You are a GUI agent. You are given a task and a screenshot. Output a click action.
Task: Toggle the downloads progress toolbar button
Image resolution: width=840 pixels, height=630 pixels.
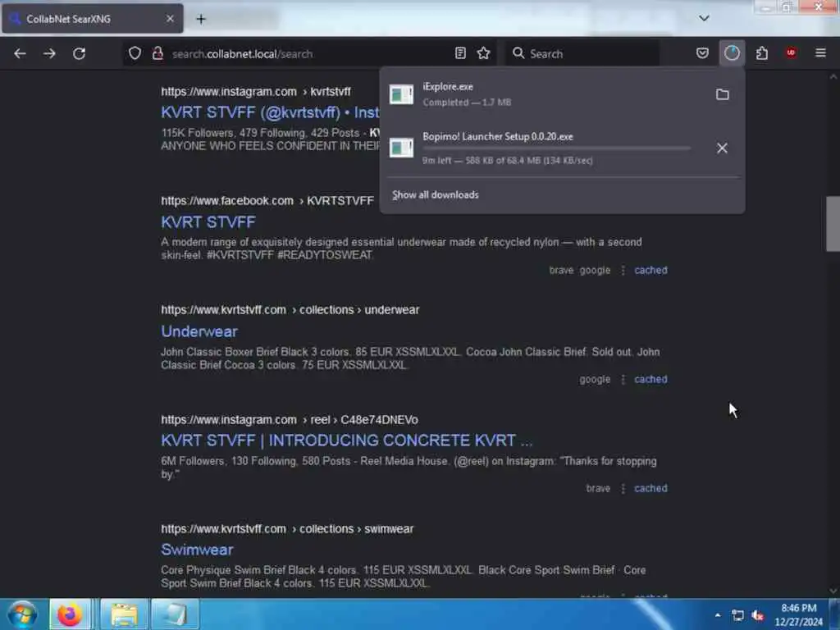pyautogui.click(x=732, y=53)
